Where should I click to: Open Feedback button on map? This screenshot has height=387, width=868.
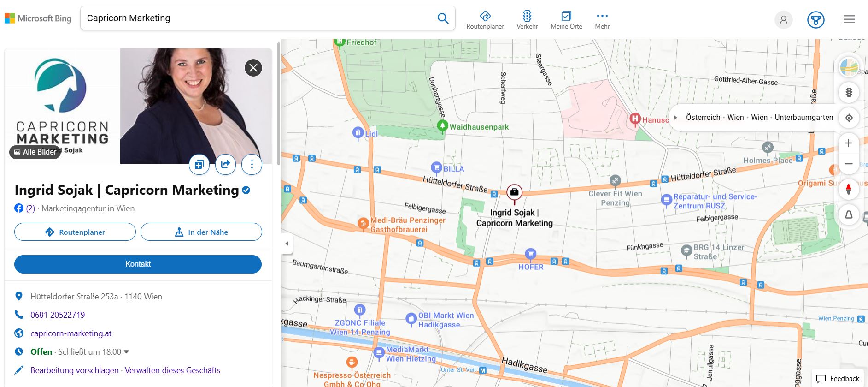838,379
